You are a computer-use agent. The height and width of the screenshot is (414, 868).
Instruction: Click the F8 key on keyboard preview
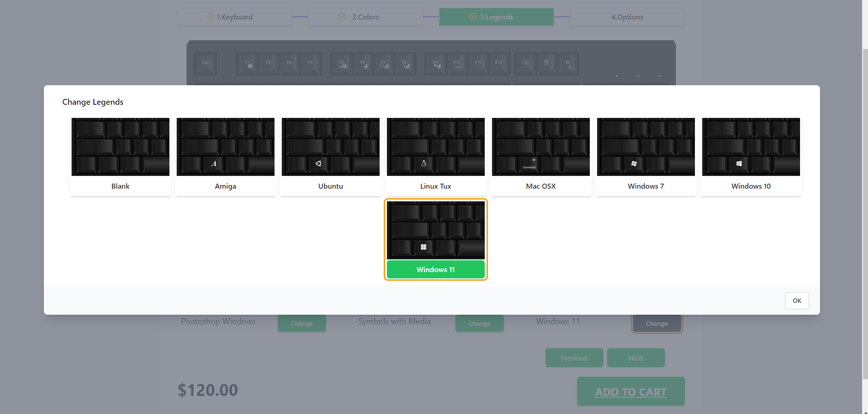[405, 63]
